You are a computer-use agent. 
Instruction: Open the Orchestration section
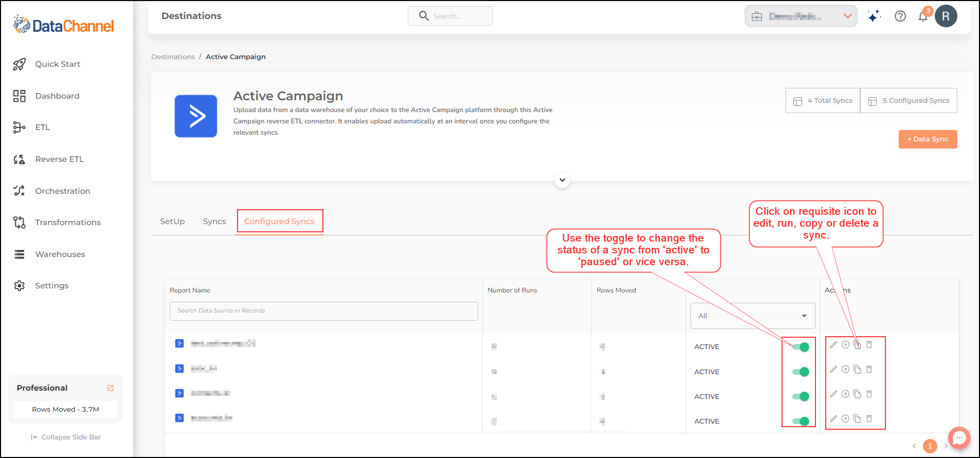(x=62, y=191)
